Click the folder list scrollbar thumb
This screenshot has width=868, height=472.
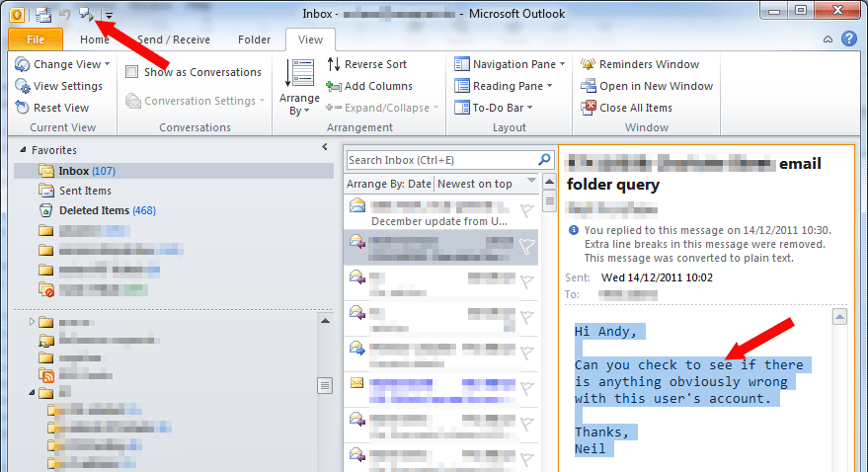[325, 385]
